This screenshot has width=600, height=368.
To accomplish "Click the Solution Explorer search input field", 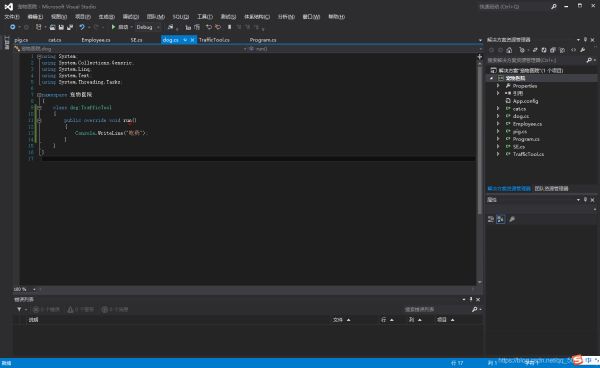I will click(x=536, y=60).
